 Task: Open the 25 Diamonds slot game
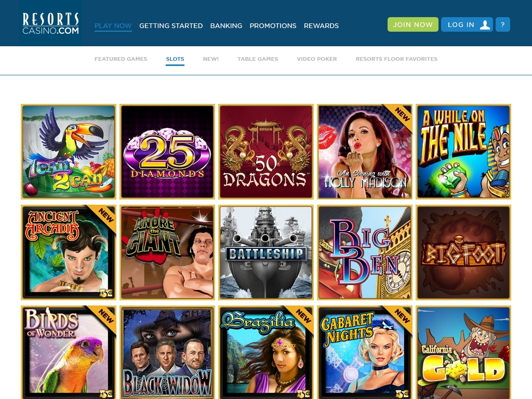(x=167, y=152)
